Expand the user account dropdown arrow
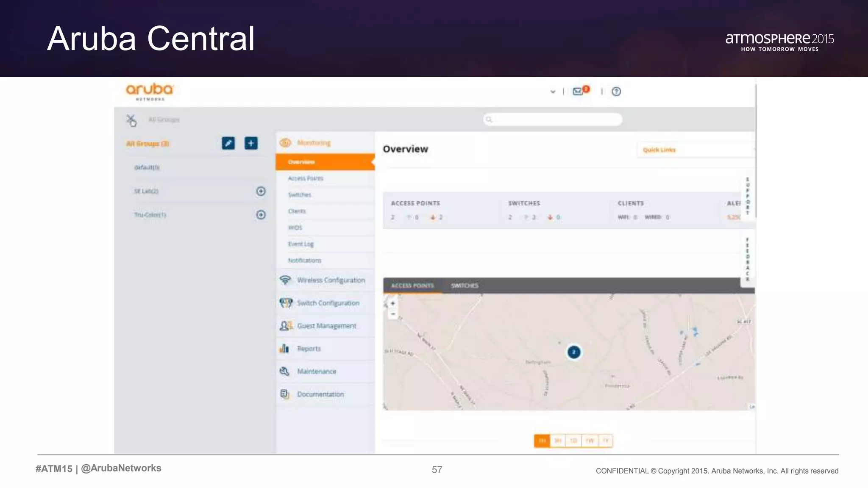Screen dimensions: 868x488 tap(553, 91)
